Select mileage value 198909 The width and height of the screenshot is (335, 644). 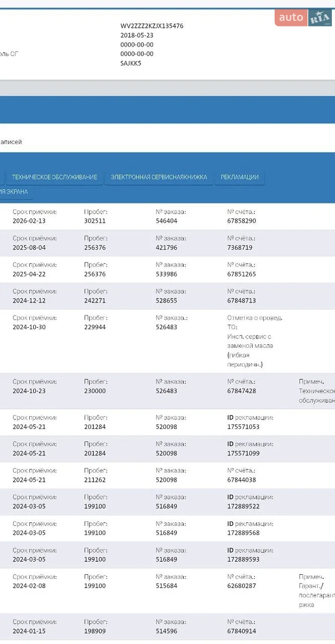coord(95,631)
